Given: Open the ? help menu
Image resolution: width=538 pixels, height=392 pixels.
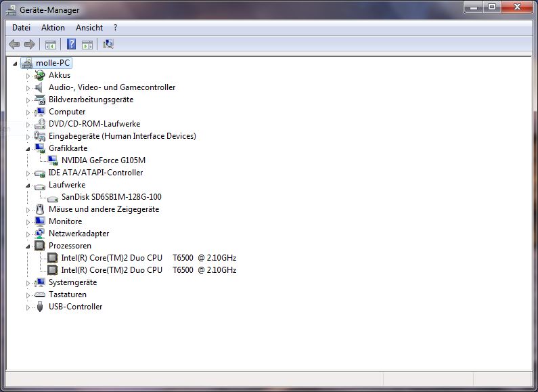Looking at the screenshot, I should click(115, 28).
